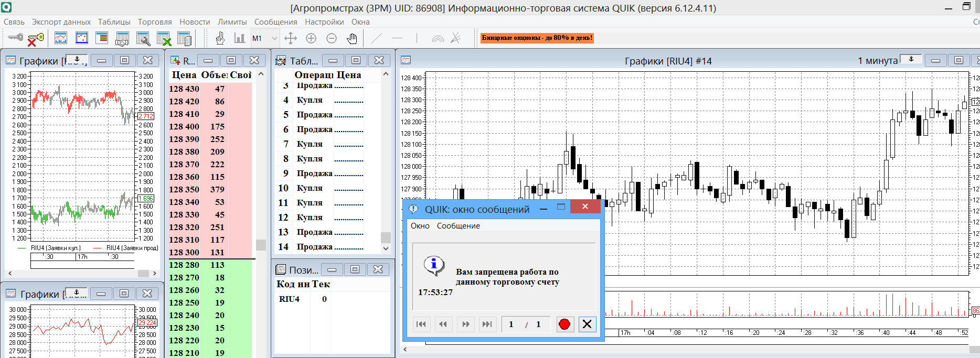The image size is (980, 358).
Task: Click the Операция column header in trades table
Action: click(313, 75)
